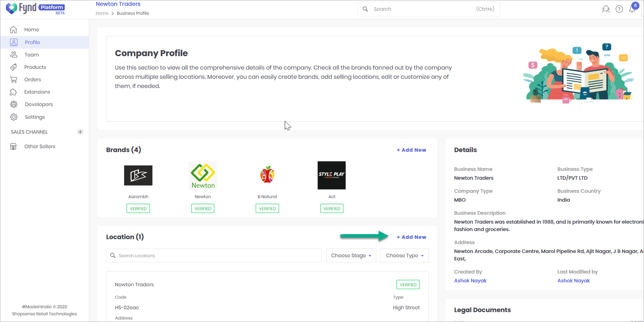Click Home breadcrumb link
Viewport: 644px width, 322px height.
coord(102,13)
